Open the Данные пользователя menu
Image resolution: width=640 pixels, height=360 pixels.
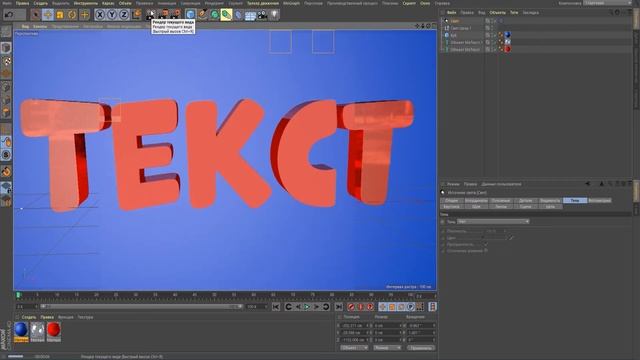click(x=501, y=184)
